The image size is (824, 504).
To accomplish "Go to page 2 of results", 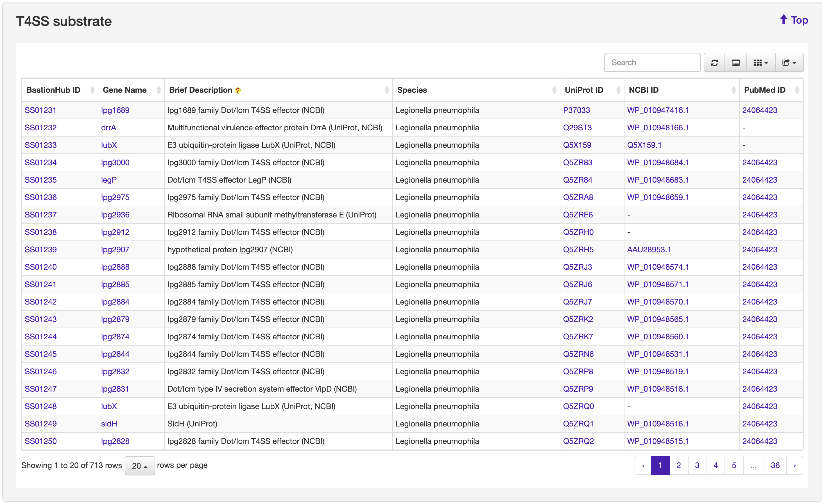I will 678,465.
